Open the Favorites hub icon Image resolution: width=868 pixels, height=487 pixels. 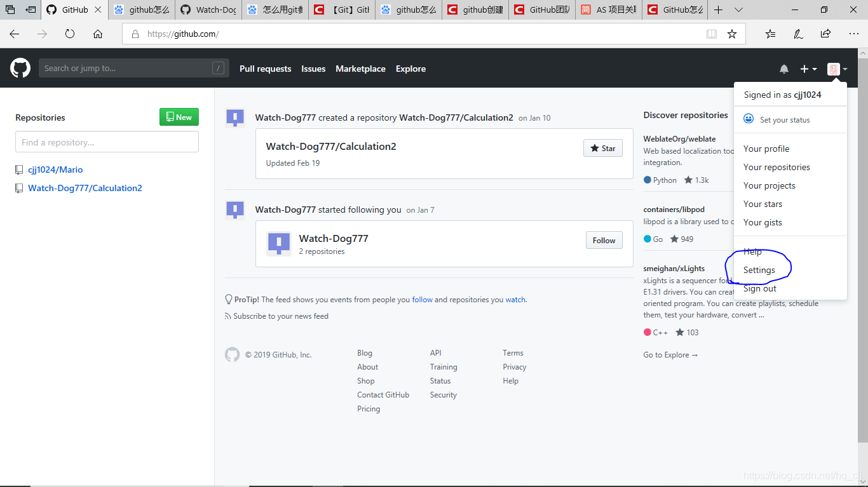click(x=770, y=34)
